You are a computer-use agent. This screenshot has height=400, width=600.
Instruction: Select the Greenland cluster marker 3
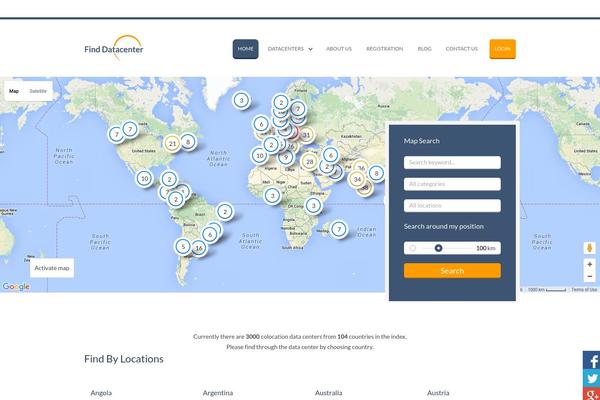[x=241, y=100]
